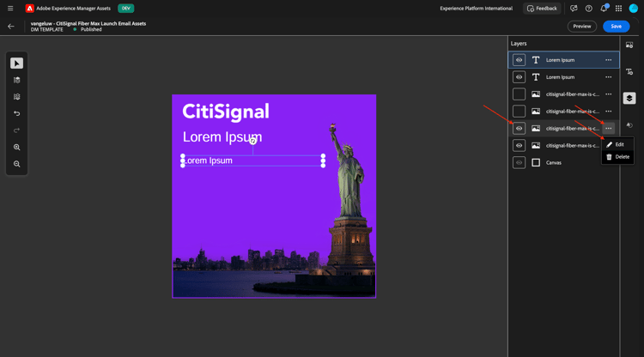Click the T icon of the selected text layer
This screenshot has width=644, height=357.
[x=536, y=60]
